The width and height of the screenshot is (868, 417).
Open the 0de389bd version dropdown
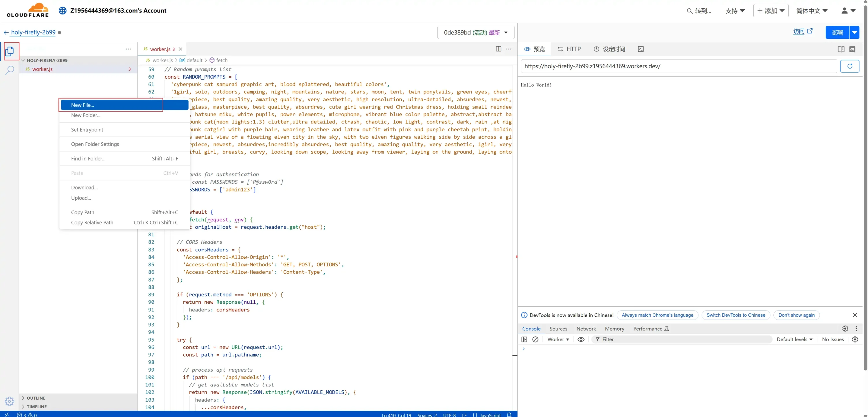tap(475, 32)
